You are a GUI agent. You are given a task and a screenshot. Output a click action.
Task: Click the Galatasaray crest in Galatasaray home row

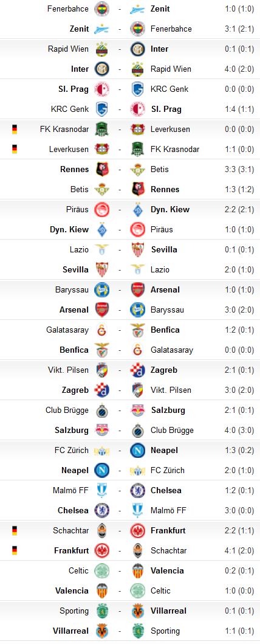click(x=101, y=330)
